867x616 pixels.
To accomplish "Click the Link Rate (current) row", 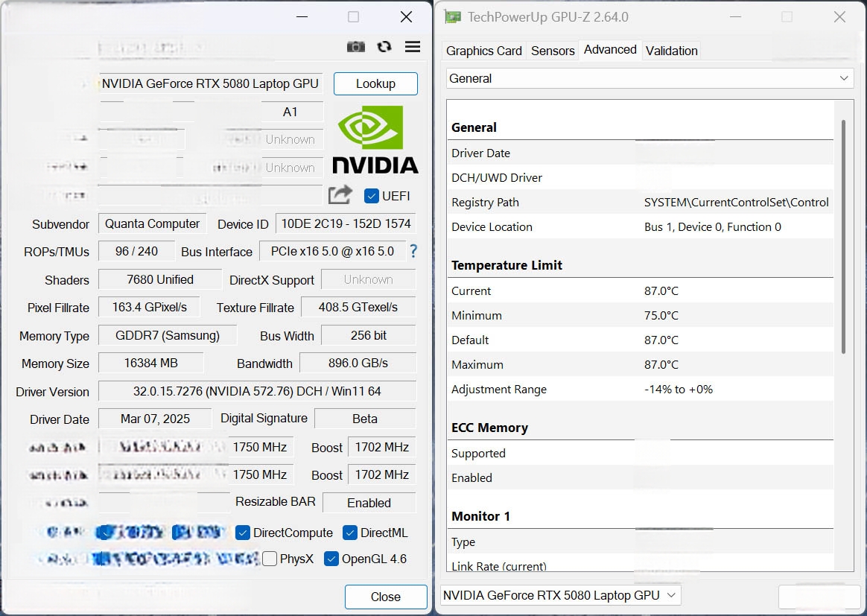I will point(641,564).
